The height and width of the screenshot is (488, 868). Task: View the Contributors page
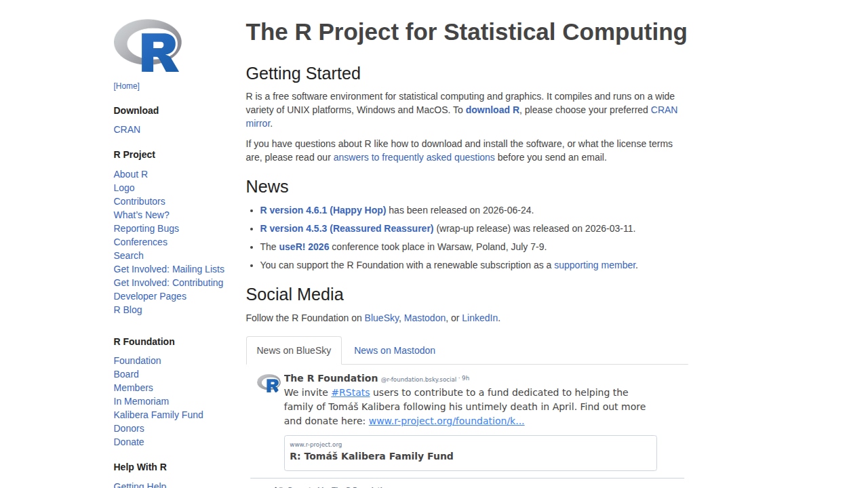(140, 201)
